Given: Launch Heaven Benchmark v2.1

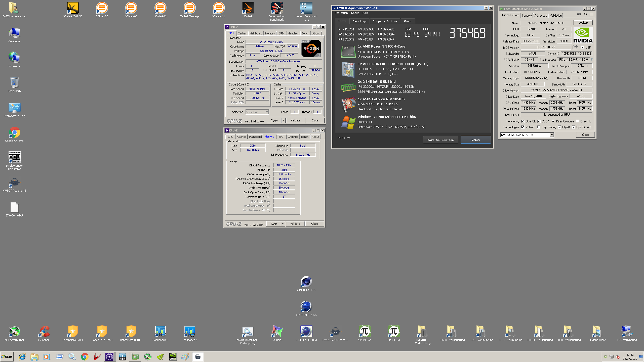Looking at the screenshot, I should [306, 12].
